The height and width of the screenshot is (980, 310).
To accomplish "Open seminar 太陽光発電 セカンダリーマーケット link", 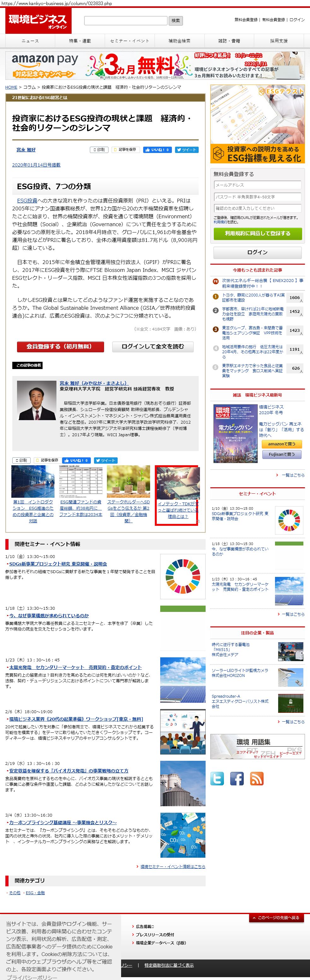I will coord(75,667).
